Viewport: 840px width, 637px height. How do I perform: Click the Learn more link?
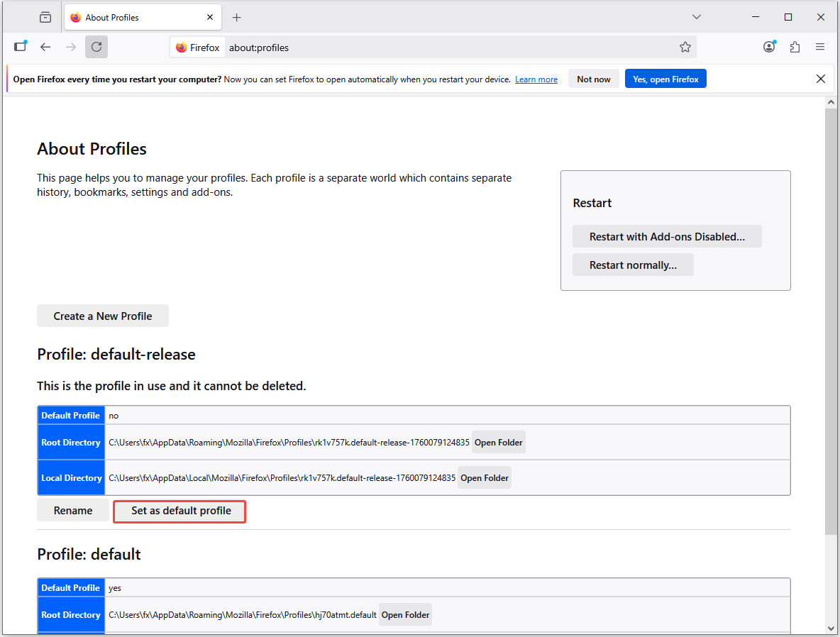click(536, 79)
